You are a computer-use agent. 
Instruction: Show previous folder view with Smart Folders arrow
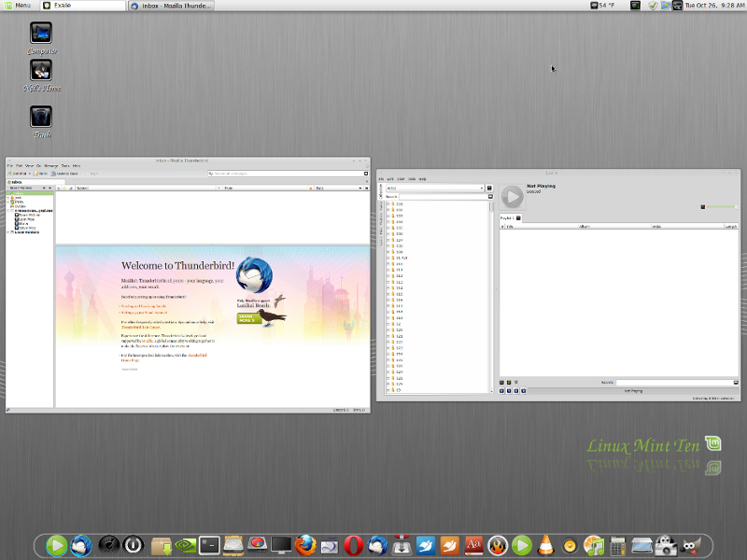click(44, 189)
